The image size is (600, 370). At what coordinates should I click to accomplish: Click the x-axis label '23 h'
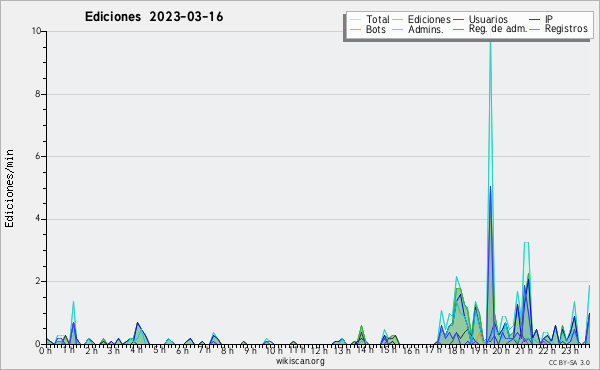click(570, 350)
